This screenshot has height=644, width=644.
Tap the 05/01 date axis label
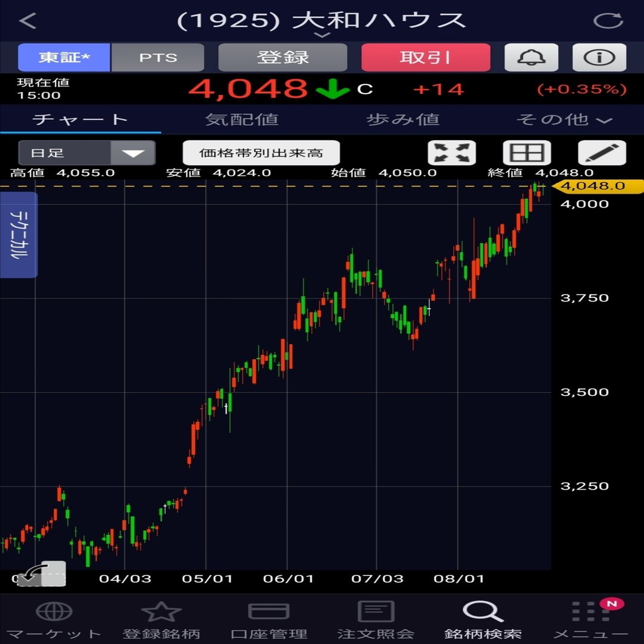pos(207,578)
